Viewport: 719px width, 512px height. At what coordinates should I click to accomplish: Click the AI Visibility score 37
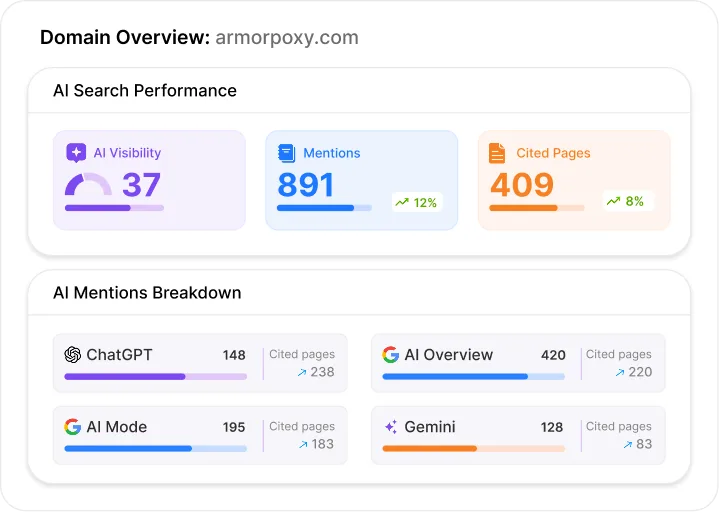point(141,185)
